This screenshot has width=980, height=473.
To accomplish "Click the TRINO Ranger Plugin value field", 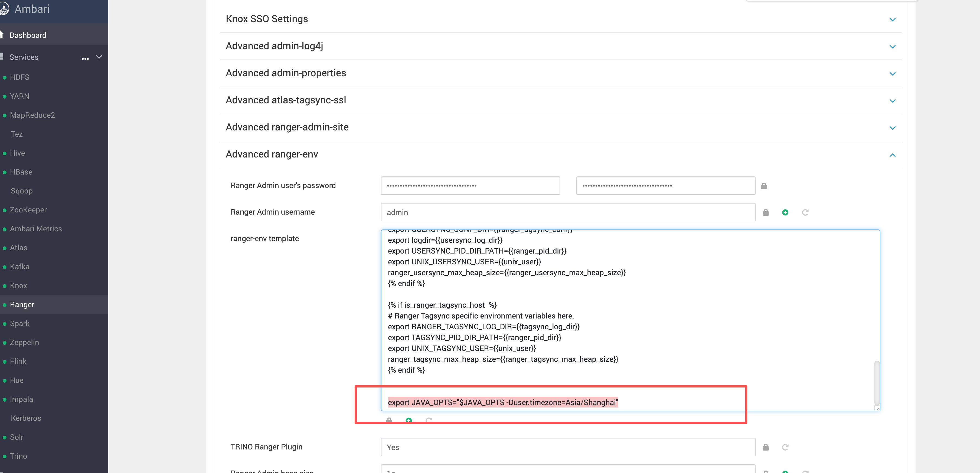I will click(x=568, y=447).
